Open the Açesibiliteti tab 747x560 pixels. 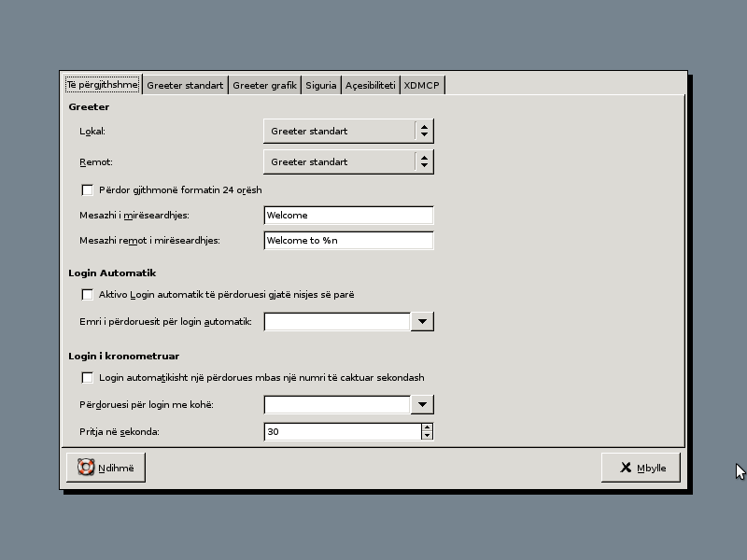(370, 85)
